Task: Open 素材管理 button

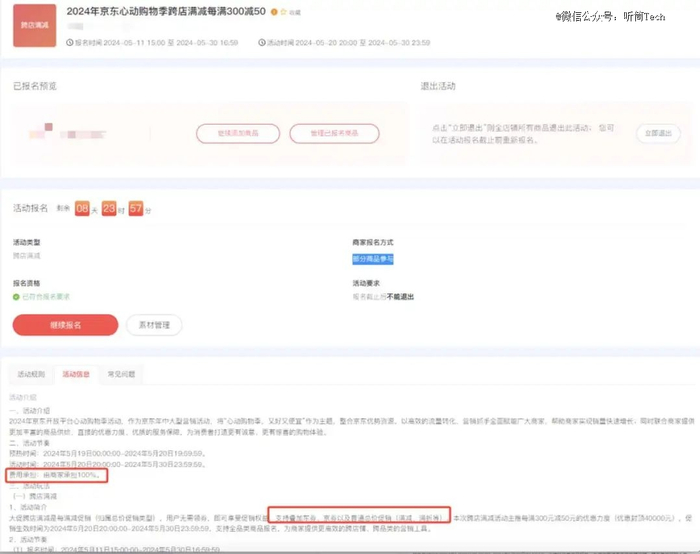Action: pos(154,325)
